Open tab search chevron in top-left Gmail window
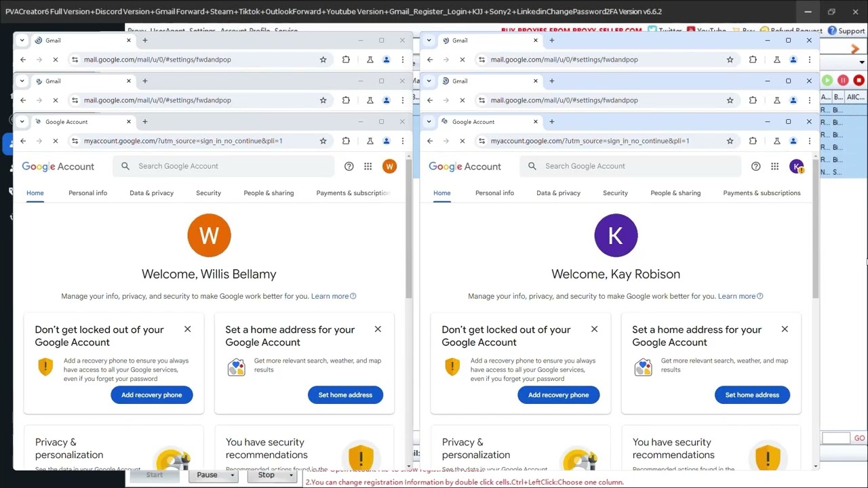This screenshot has height=488, width=868. 22,41
